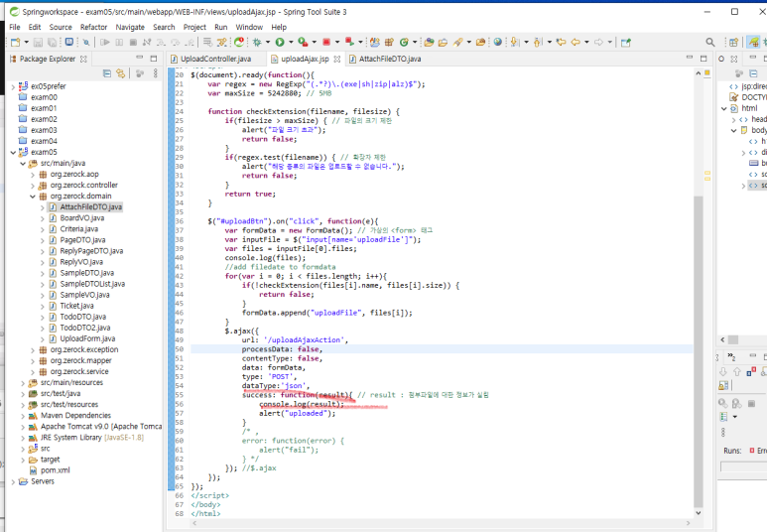Image resolution: width=767 pixels, height=532 pixels.
Task: Click the Last Edit Location icon
Action: click(x=561, y=42)
